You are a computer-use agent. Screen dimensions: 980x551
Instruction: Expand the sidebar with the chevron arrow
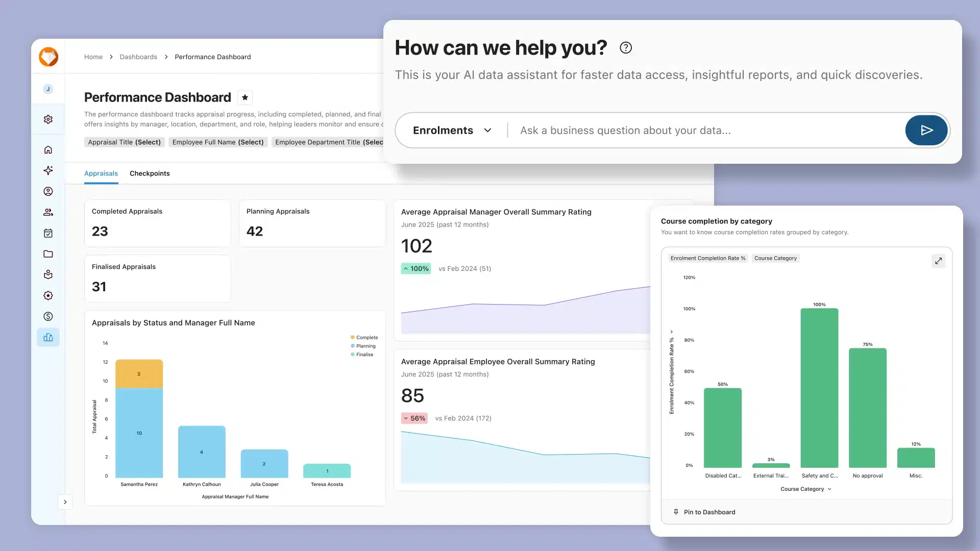65,502
